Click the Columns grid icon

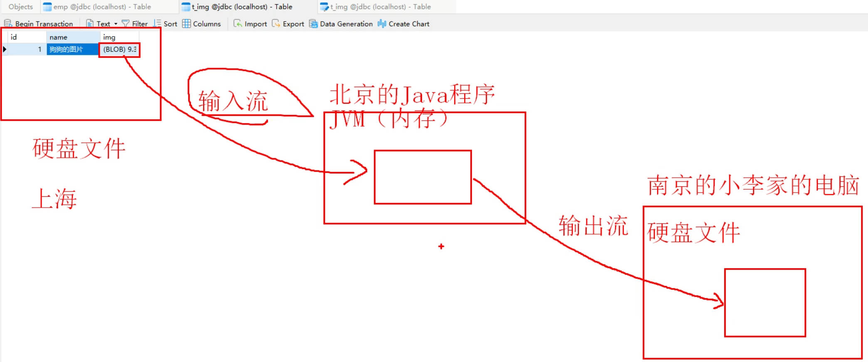[x=187, y=24]
